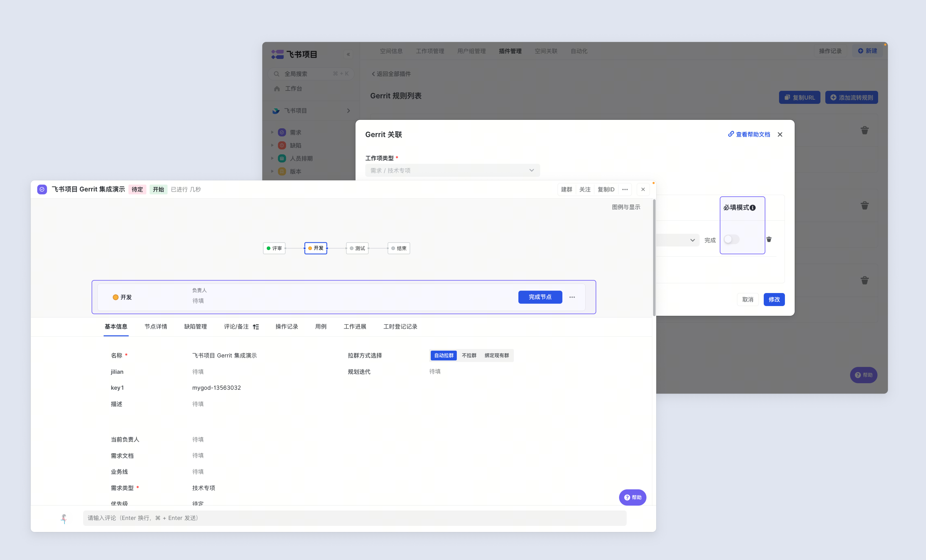Click the 需求 purple icon in sidebar
The height and width of the screenshot is (560, 926).
[282, 133]
